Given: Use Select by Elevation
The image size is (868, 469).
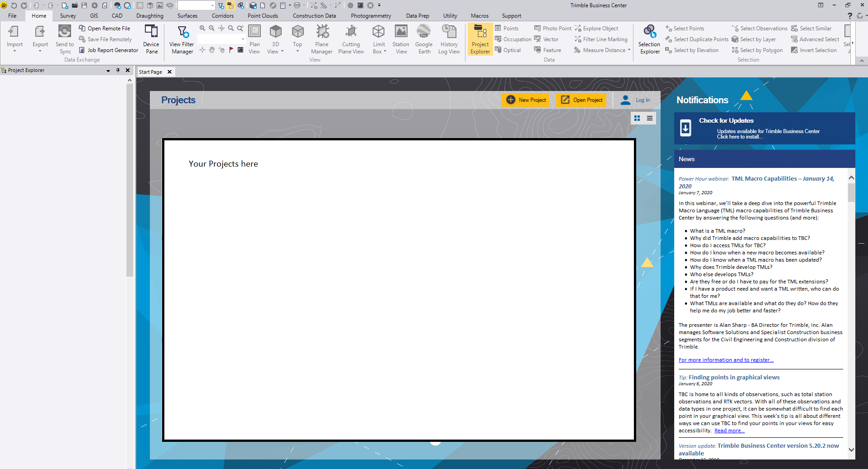Looking at the screenshot, I should coord(692,50).
